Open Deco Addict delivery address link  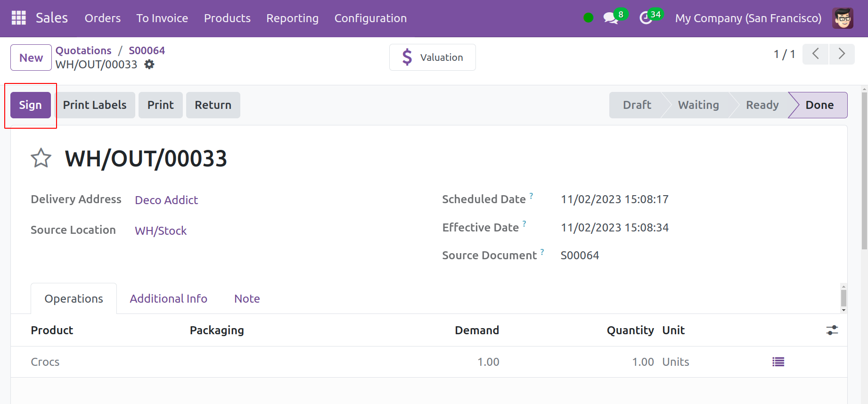click(166, 200)
